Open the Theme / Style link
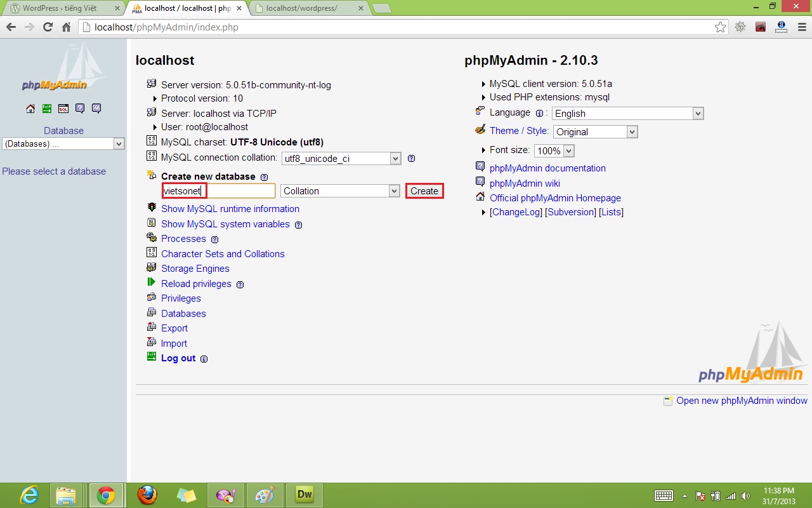This screenshot has height=508, width=812. (x=519, y=131)
